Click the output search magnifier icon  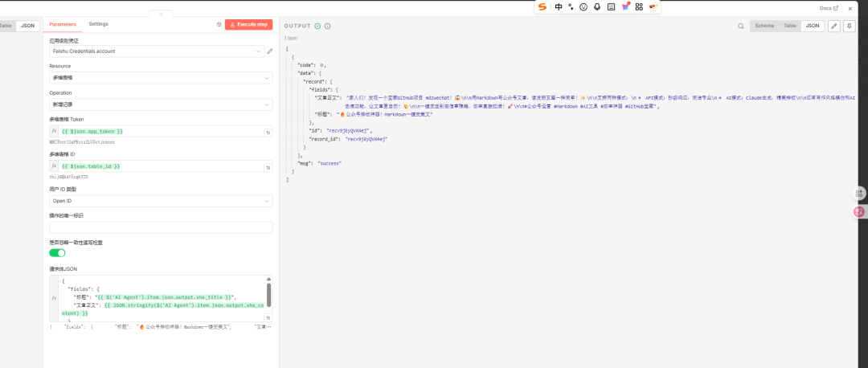[740, 26]
